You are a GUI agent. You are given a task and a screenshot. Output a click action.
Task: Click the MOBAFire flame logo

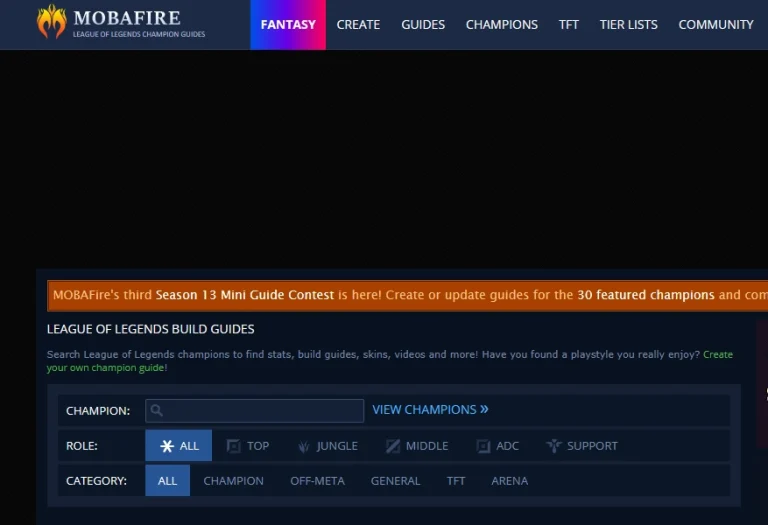point(51,22)
